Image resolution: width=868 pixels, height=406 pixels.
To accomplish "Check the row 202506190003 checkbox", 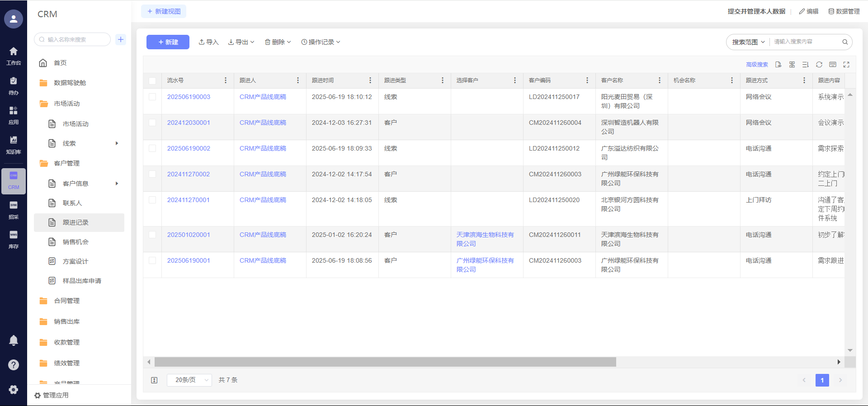I will [x=152, y=97].
